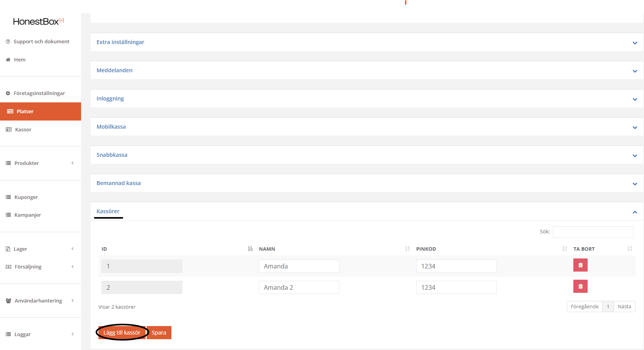The width and height of the screenshot is (644, 350).
Task: Open Företagsinställningar in sidebar
Action: pos(39,93)
